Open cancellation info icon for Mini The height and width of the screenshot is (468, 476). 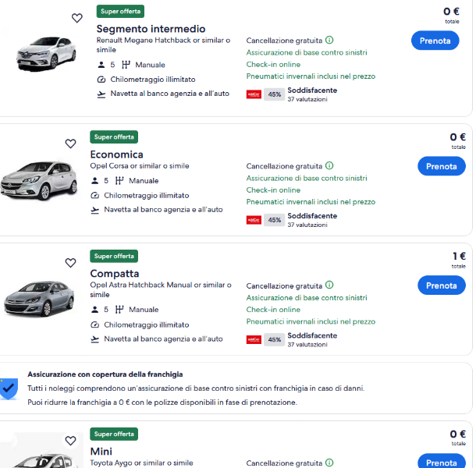pyautogui.click(x=329, y=463)
